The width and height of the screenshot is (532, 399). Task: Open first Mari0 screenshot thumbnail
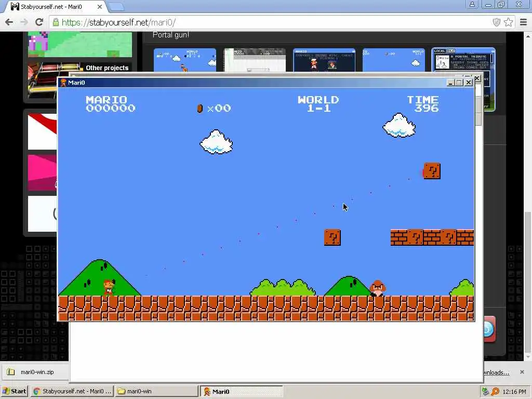point(185,60)
